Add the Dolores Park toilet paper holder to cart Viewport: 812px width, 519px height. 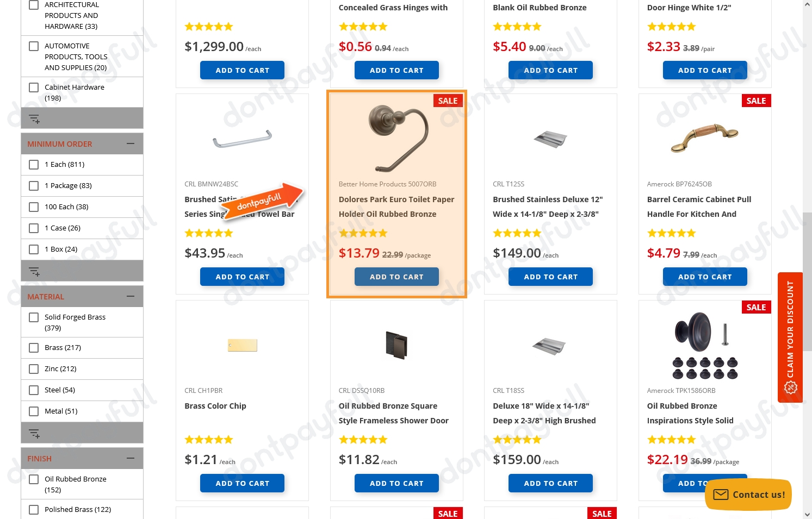396,277
